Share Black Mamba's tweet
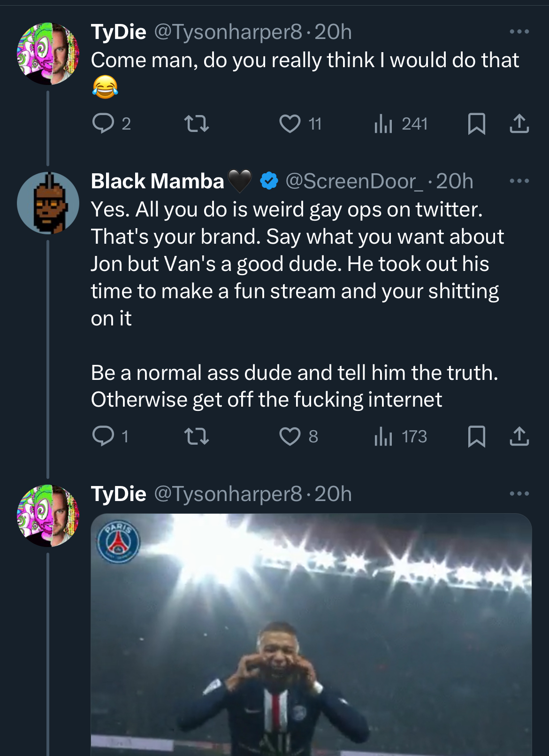549x756 pixels. pos(519,437)
